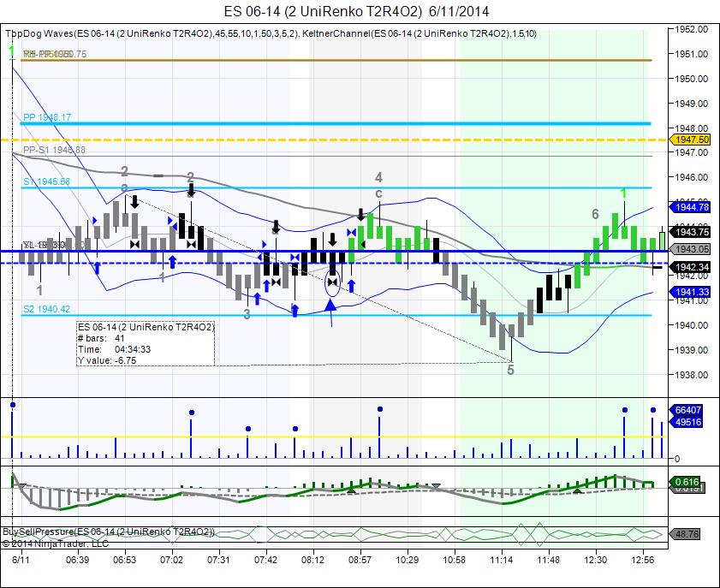Viewport: 720px width, 588px height.
Task: Click the chart title ES 06-14 6/11/2014
Action: 356,11
